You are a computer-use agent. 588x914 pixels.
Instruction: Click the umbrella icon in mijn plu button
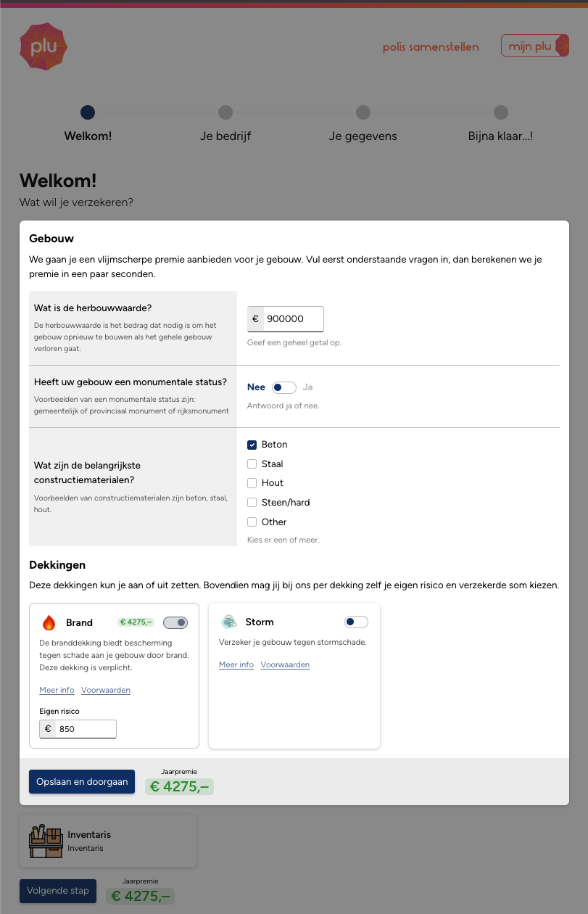click(x=562, y=46)
